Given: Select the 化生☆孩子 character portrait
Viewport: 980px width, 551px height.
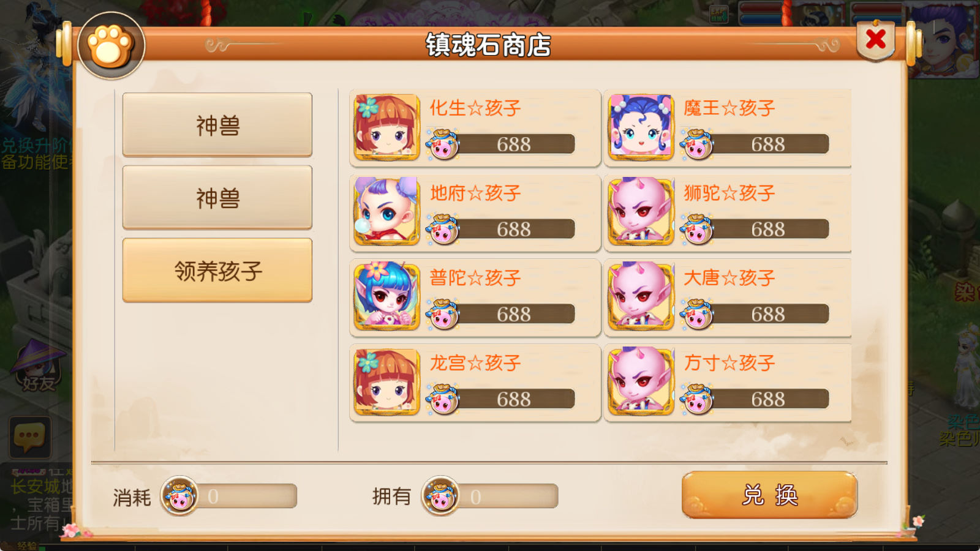Looking at the screenshot, I should point(387,127).
